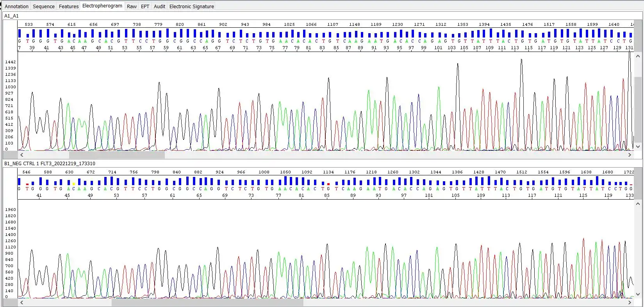Open the Features tab
This screenshot has height=307, width=644.
[x=69, y=6]
